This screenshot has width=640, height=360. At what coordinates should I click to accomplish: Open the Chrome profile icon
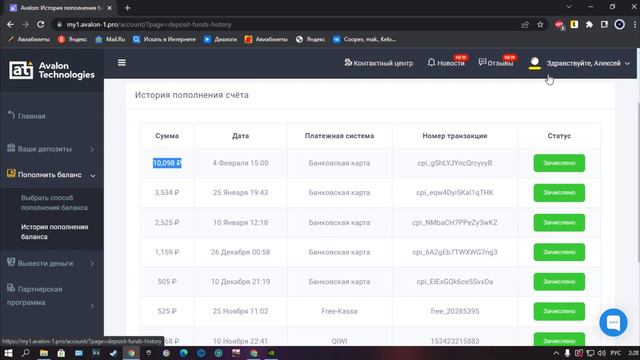[x=620, y=24]
